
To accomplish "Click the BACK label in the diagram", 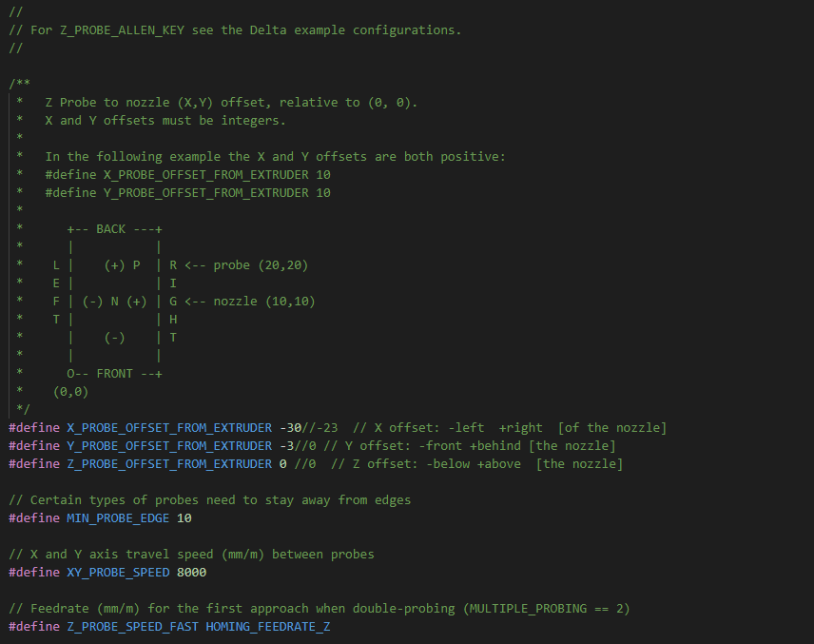I will [x=111, y=229].
